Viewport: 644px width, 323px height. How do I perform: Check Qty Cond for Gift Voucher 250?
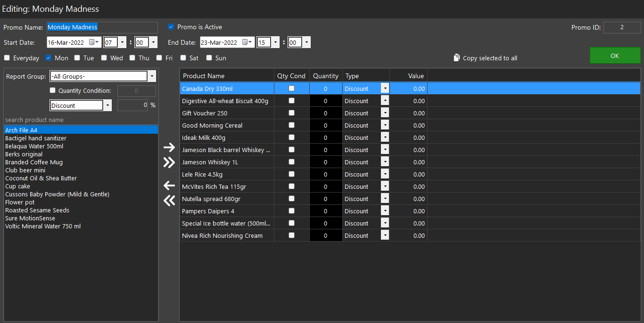291,113
